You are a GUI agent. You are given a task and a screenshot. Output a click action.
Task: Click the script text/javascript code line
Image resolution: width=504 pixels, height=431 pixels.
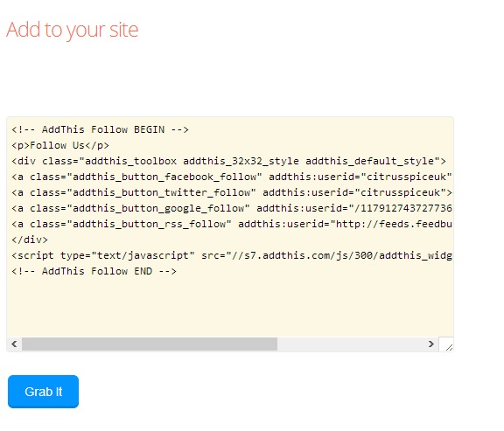click(x=232, y=255)
